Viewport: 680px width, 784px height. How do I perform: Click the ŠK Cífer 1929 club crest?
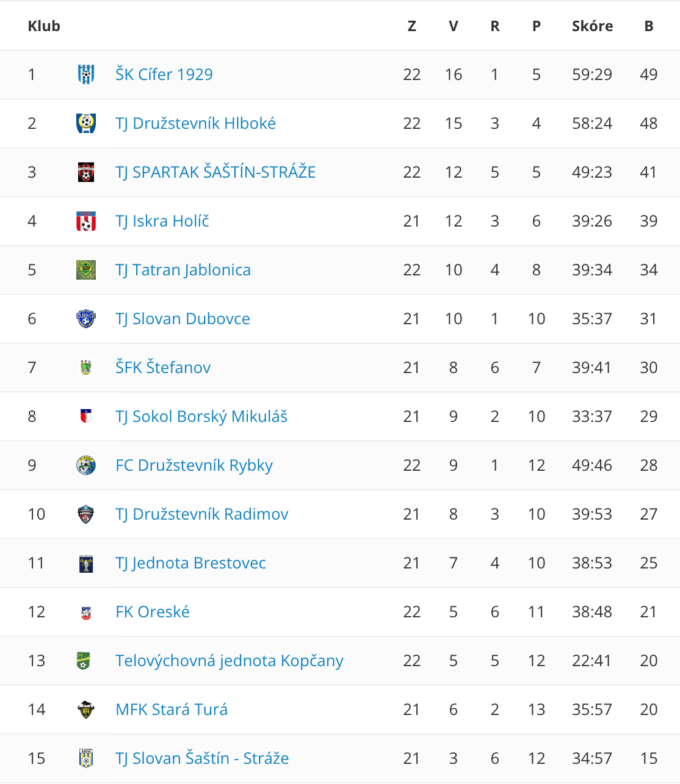click(86, 74)
